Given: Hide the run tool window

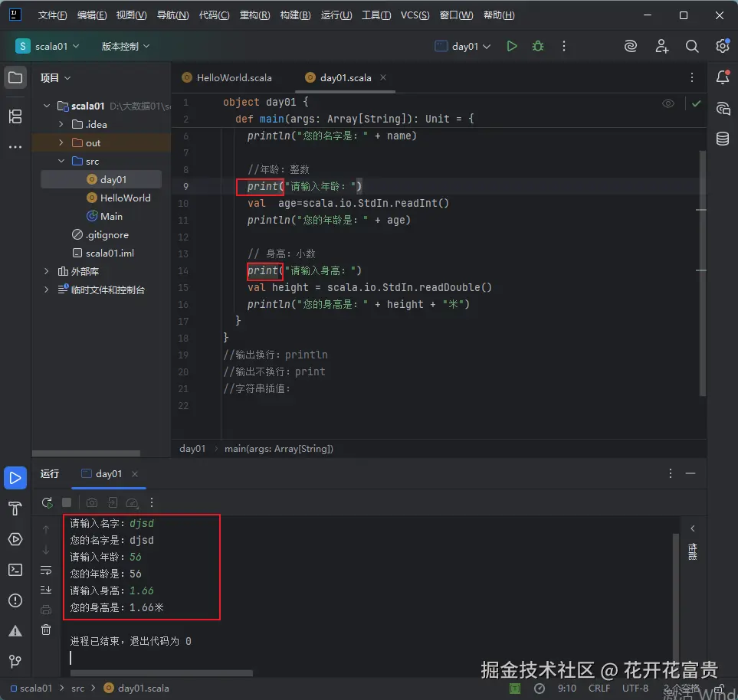Looking at the screenshot, I should pyautogui.click(x=690, y=473).
